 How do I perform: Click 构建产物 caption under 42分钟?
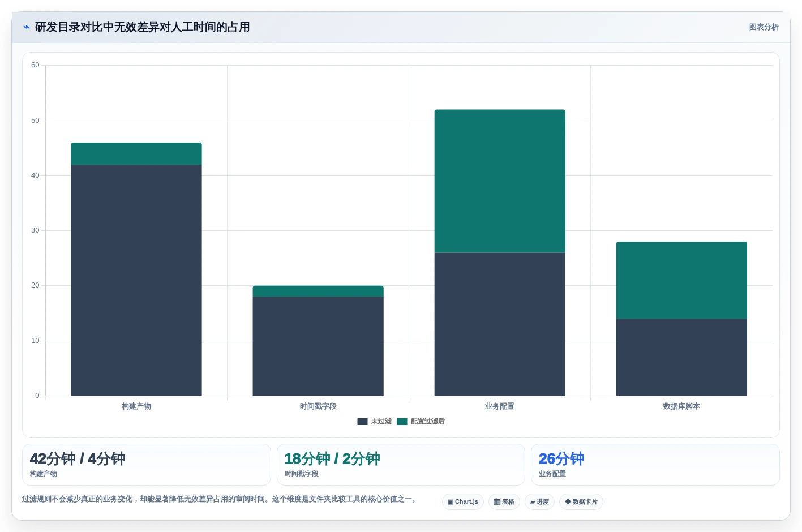coord(44,474)
